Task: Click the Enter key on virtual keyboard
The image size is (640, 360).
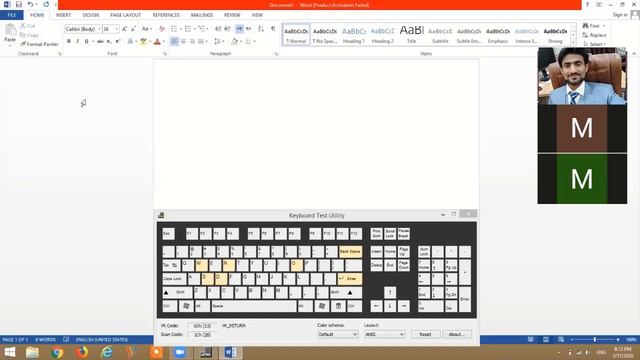Action: click(x=349, y=279)
